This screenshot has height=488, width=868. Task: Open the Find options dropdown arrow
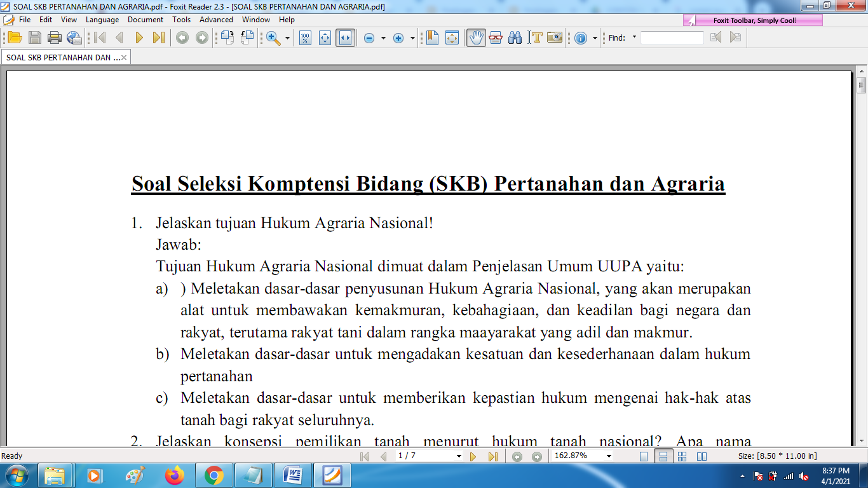tap(634, 37)
